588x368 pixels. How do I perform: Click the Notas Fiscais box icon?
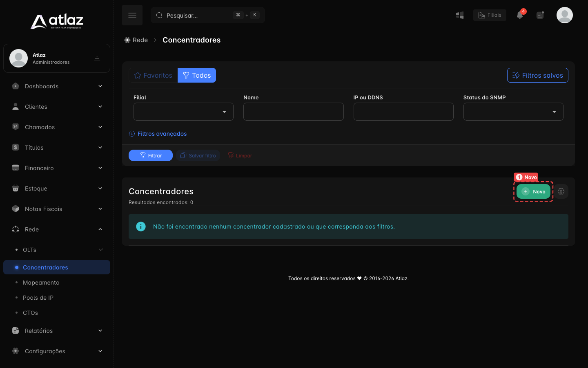pos(16,209)
